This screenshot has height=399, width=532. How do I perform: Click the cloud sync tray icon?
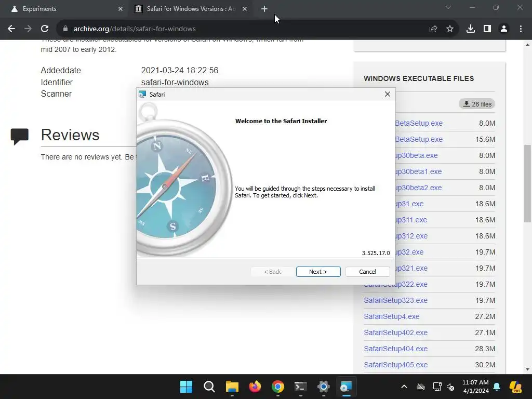pyautogui.click(x=421, y=387)
